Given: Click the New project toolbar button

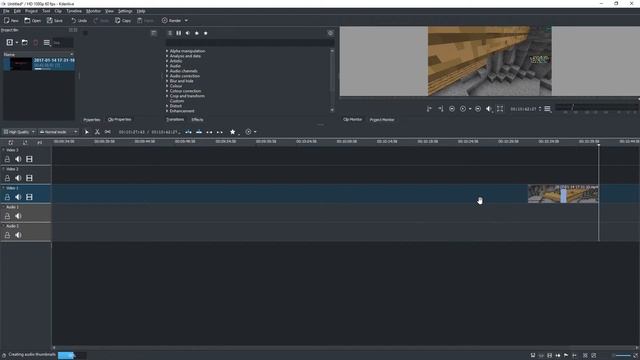Looking at the screenshot, I should [x=11, y=20].
